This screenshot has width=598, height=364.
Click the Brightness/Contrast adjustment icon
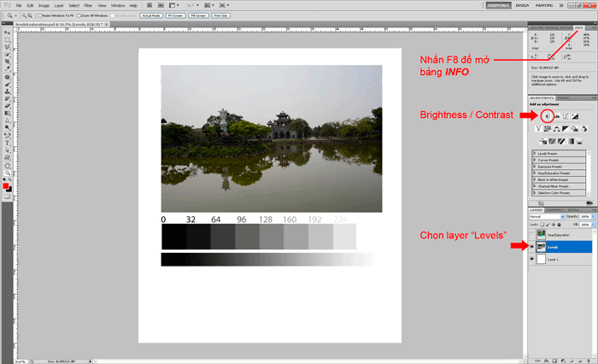[x=547, y=115]
